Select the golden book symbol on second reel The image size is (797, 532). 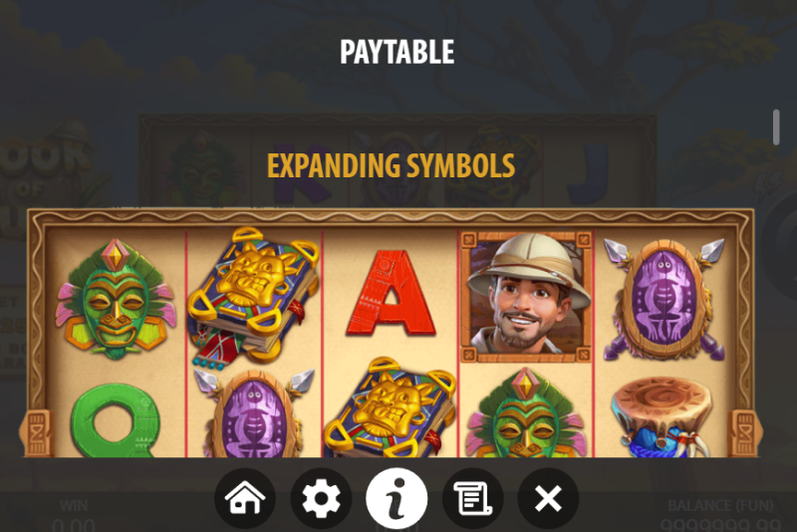(x=253, y=297)
